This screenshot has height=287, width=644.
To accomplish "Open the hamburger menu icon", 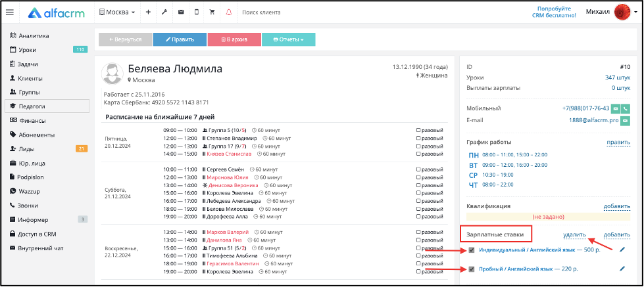I will pos(9,12).
